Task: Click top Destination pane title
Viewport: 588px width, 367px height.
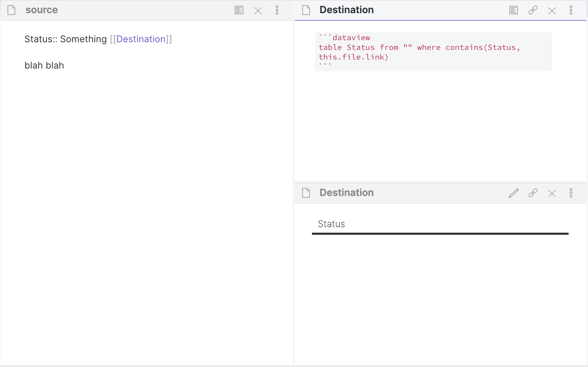Action: (347, 10)
